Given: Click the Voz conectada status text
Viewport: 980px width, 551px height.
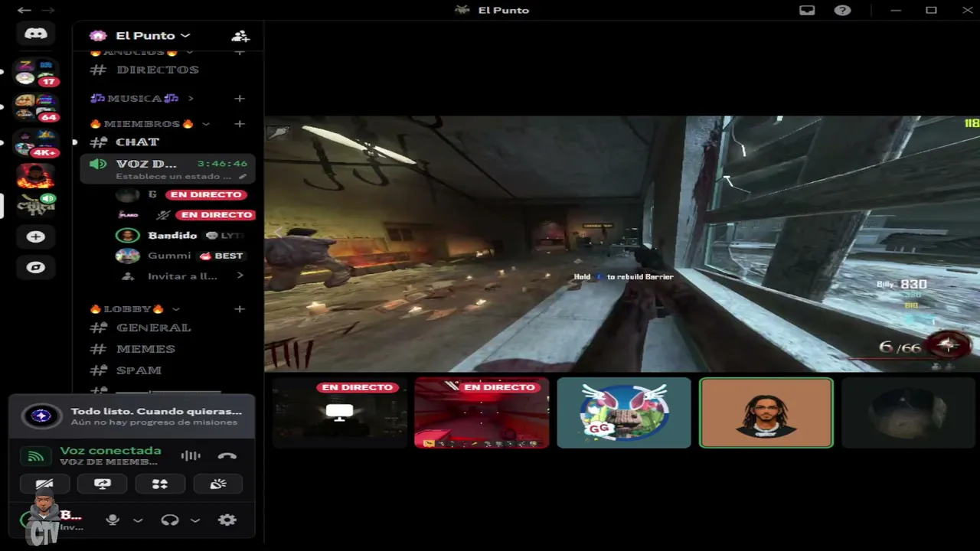Looking at the screenshot, I should click(111, 451).
